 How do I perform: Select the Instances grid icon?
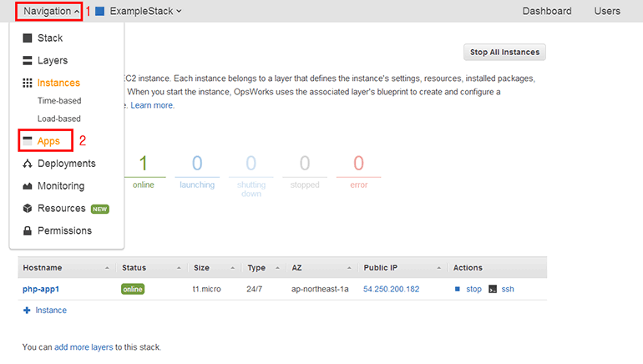28,83
